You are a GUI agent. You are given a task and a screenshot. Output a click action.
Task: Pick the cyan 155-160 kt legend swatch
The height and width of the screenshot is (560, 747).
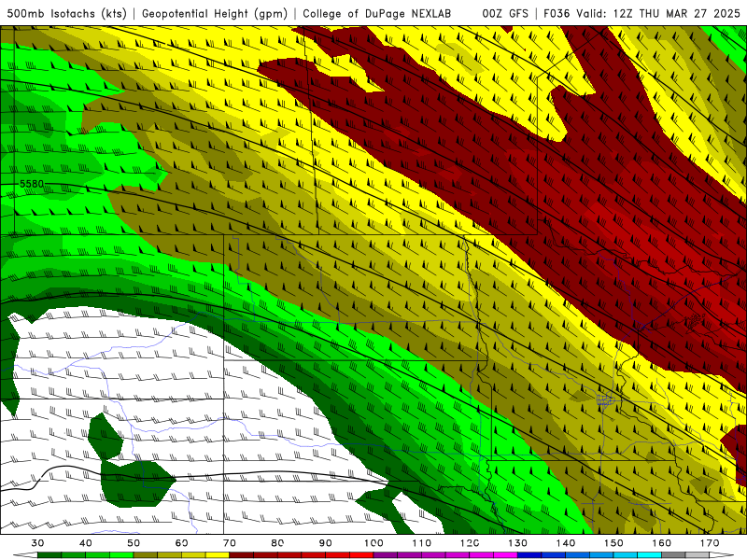click(x=650, y=555)
